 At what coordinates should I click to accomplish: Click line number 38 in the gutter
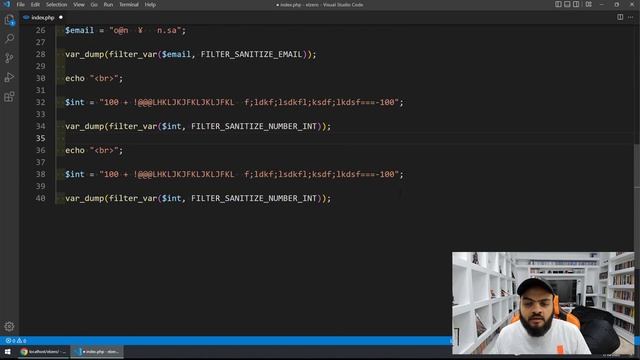pos(40,174)
